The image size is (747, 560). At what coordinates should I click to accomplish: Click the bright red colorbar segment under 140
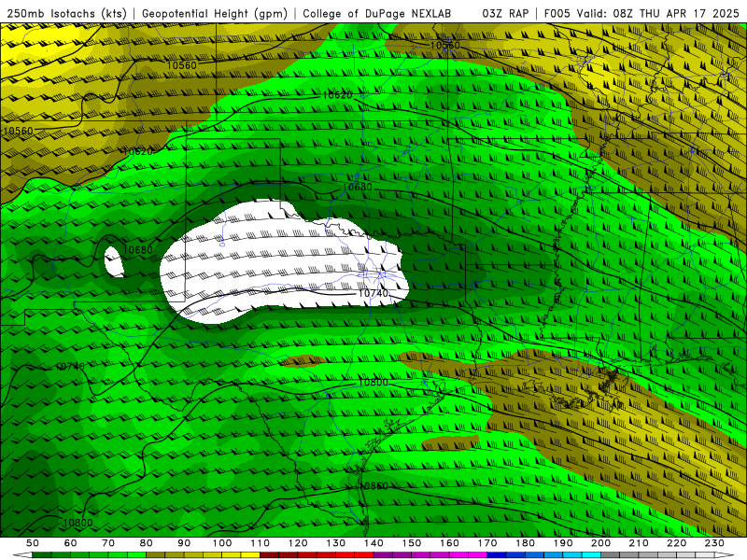click(x=364, y=555)
